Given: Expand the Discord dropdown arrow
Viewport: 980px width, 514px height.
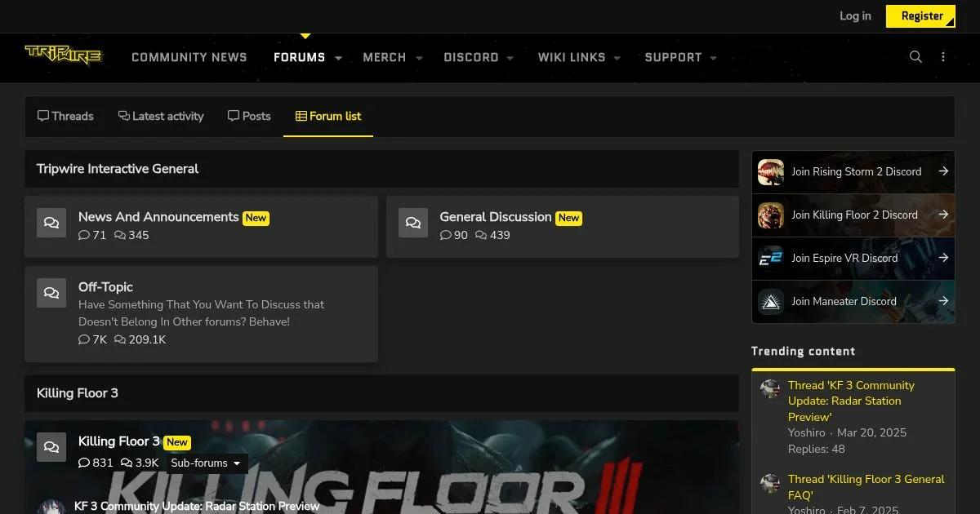Looking at the screenshot, I should 510,58.
